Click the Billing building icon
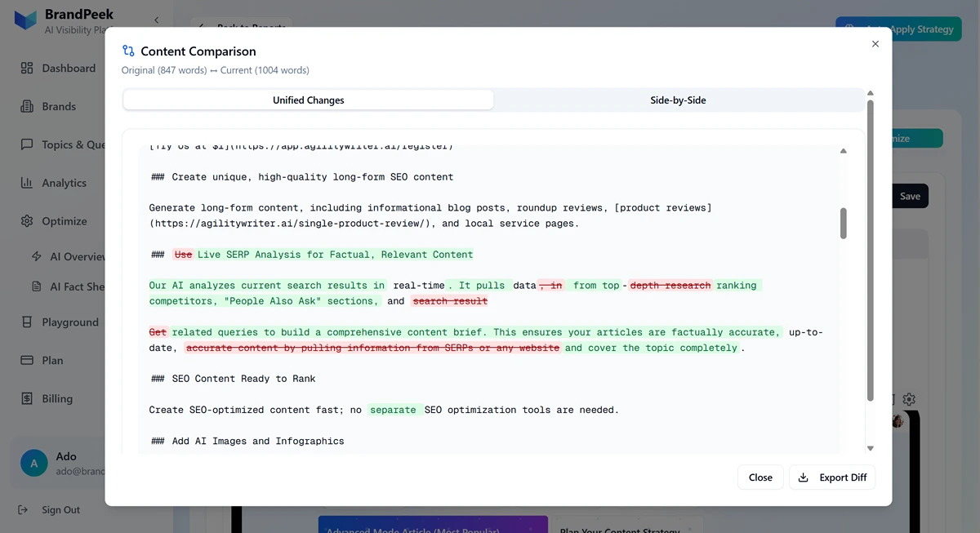The image size is (980, 533). (27, 398)
